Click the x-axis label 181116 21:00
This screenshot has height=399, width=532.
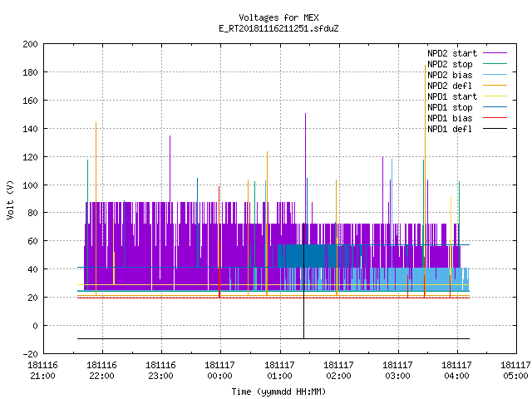pos(42,371)
